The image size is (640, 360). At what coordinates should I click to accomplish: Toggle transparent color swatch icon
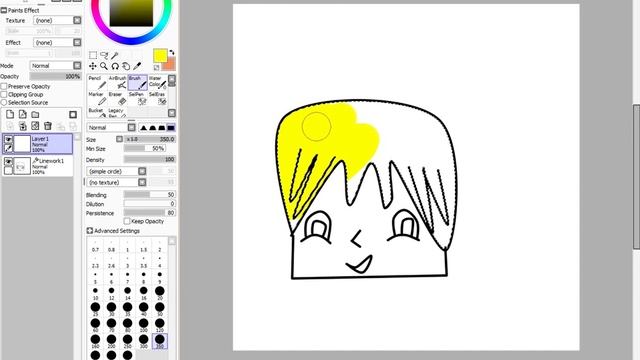click(x=156, y=67)
